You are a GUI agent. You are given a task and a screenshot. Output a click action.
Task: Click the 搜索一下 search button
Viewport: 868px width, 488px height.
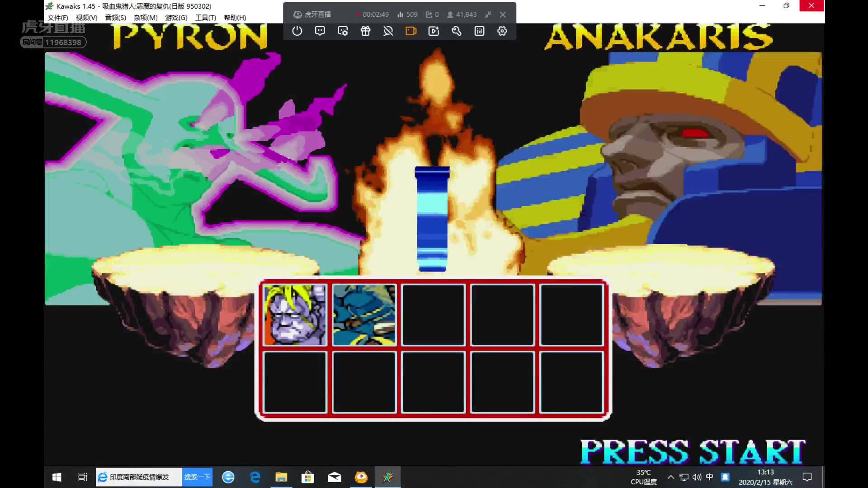[x=197, y=477]
